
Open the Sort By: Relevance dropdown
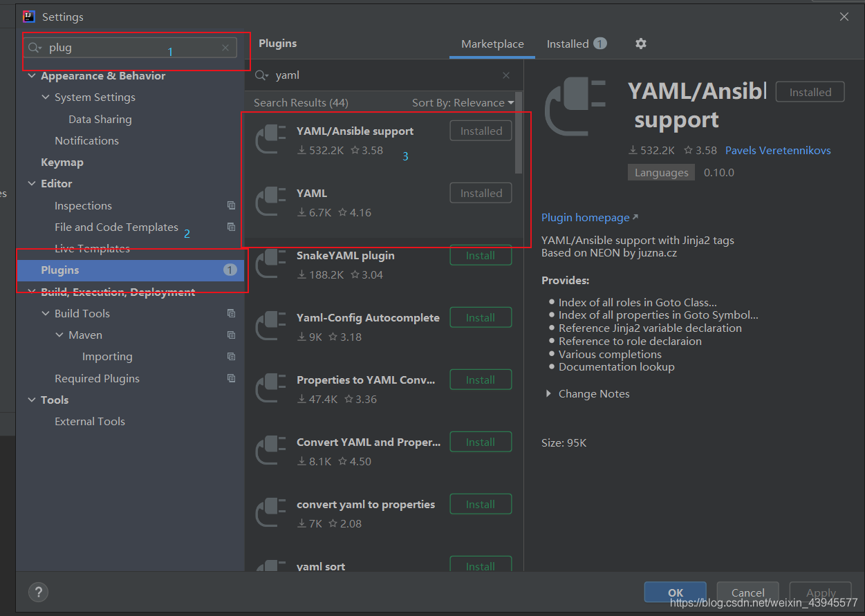[x=463, y=102]
